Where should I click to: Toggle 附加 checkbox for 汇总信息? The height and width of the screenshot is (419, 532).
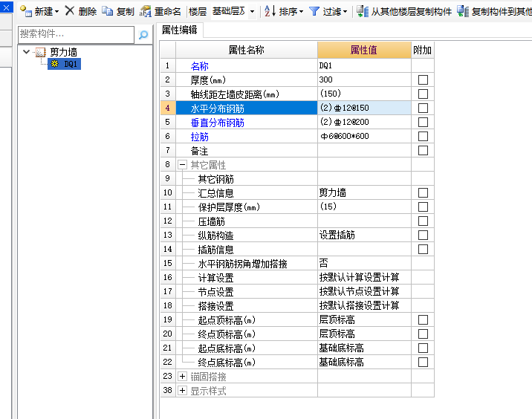point(423,192)
